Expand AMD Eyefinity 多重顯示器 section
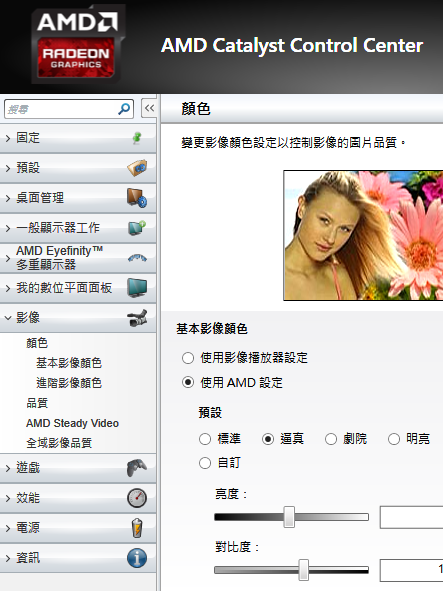Viewport: 443px width, 591px height. point(78,258)
